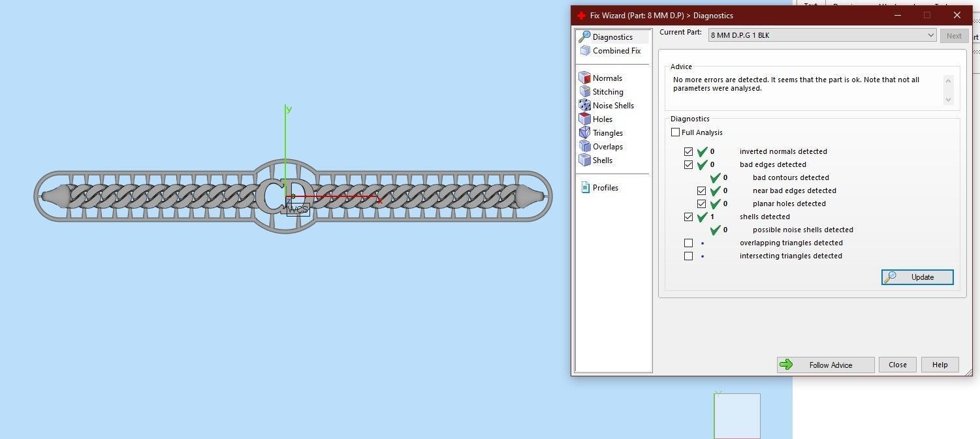
Task: Close the Fix Wizard window
Action: tap(957, 16)
